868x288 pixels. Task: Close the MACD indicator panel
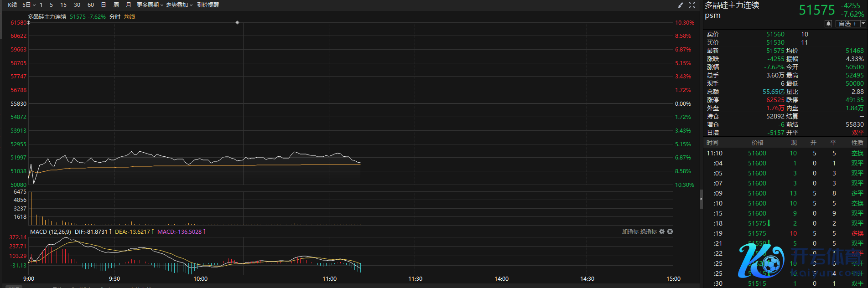pyautogui.click(x=670, y=231)
